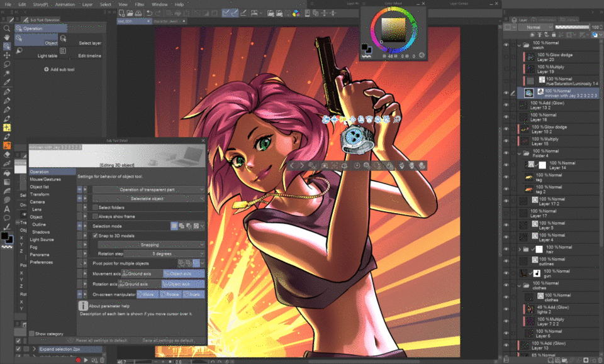Choose the Edit timeline sub tool

pos(81,53)
